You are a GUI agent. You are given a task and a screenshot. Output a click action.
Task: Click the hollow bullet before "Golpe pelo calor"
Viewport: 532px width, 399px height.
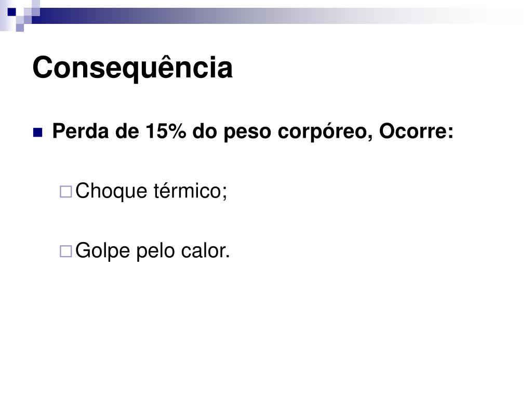click(66, 251)
